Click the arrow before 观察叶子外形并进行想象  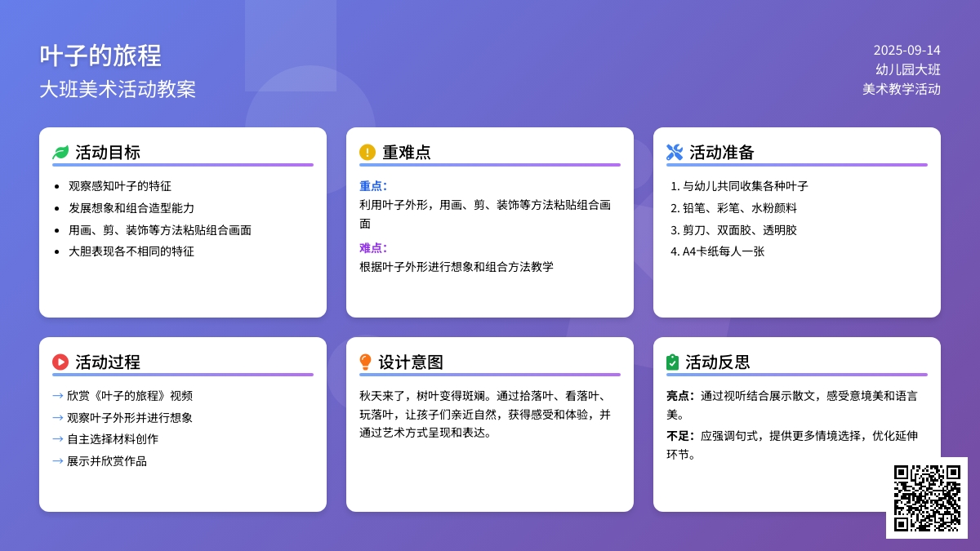(x=58, y=418)
